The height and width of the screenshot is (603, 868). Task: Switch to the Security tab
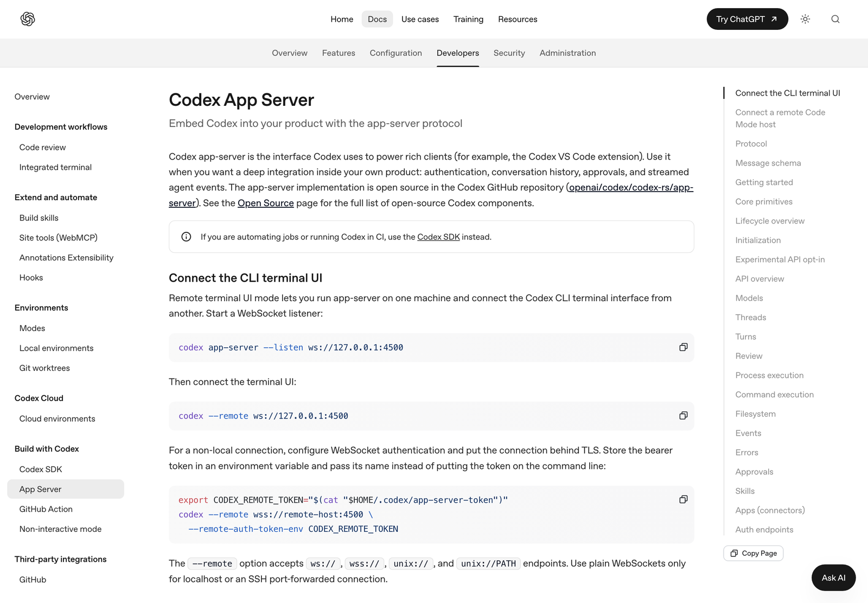click(x=509, y=53)
